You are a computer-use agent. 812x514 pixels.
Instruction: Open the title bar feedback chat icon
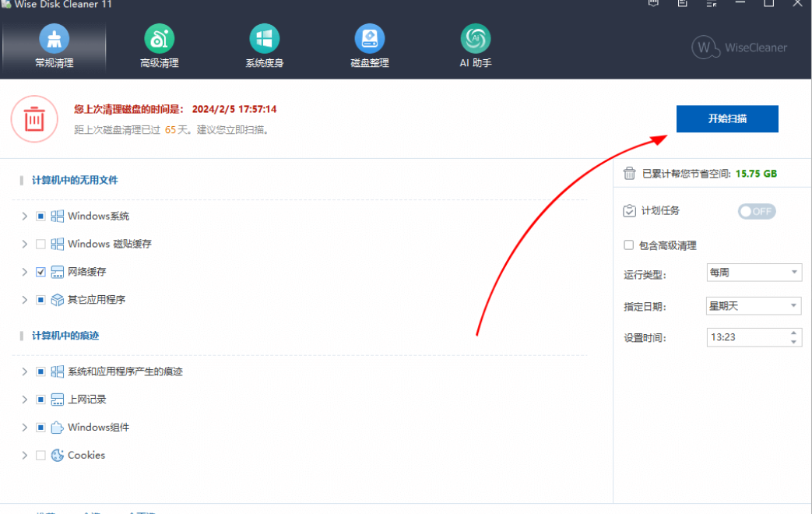(653, 3)
